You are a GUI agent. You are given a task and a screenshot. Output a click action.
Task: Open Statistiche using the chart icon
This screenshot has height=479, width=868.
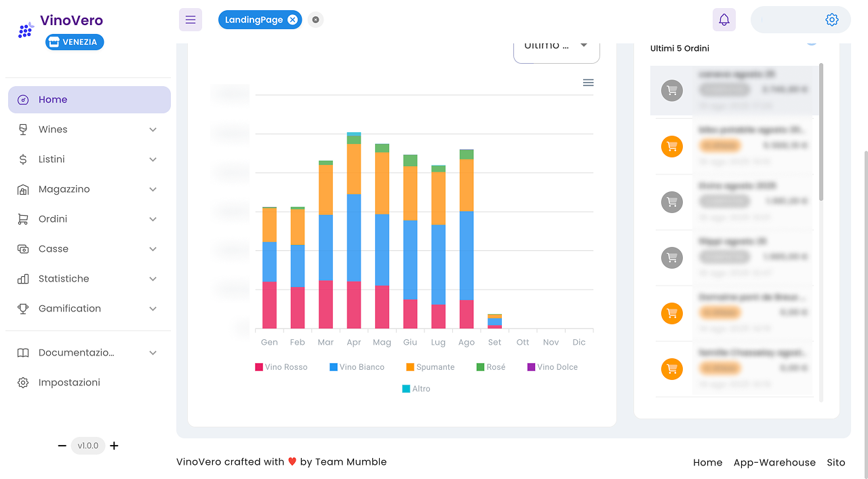pos(22,278)
